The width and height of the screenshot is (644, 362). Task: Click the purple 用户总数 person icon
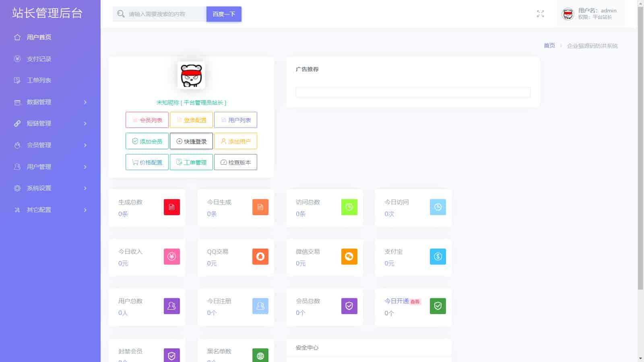coord(171,306)
